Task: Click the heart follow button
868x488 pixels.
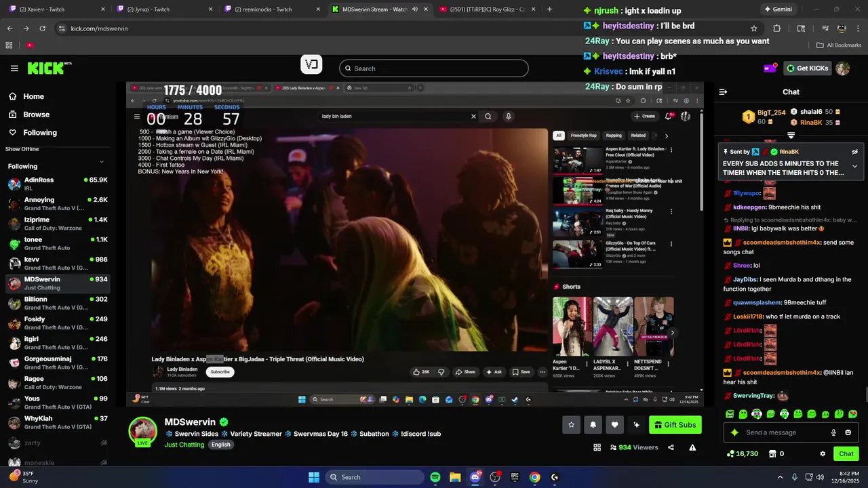Action: point(614,425)
